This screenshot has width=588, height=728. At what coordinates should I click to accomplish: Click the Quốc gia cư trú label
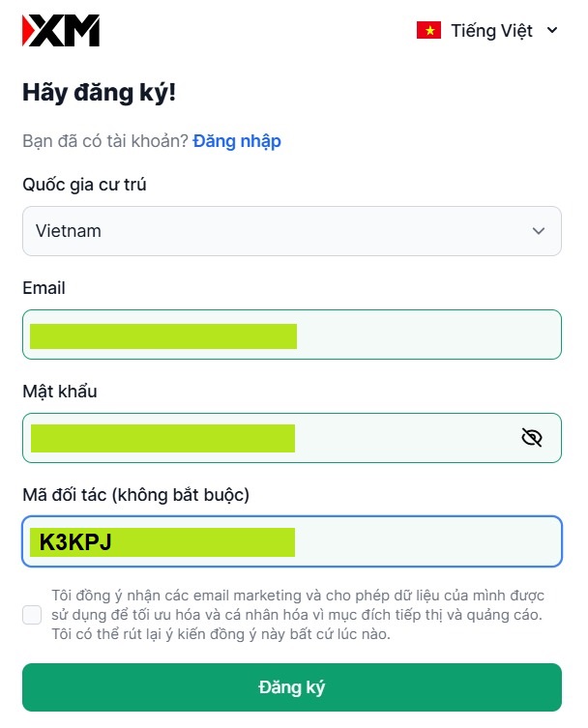tap(84, 185)
